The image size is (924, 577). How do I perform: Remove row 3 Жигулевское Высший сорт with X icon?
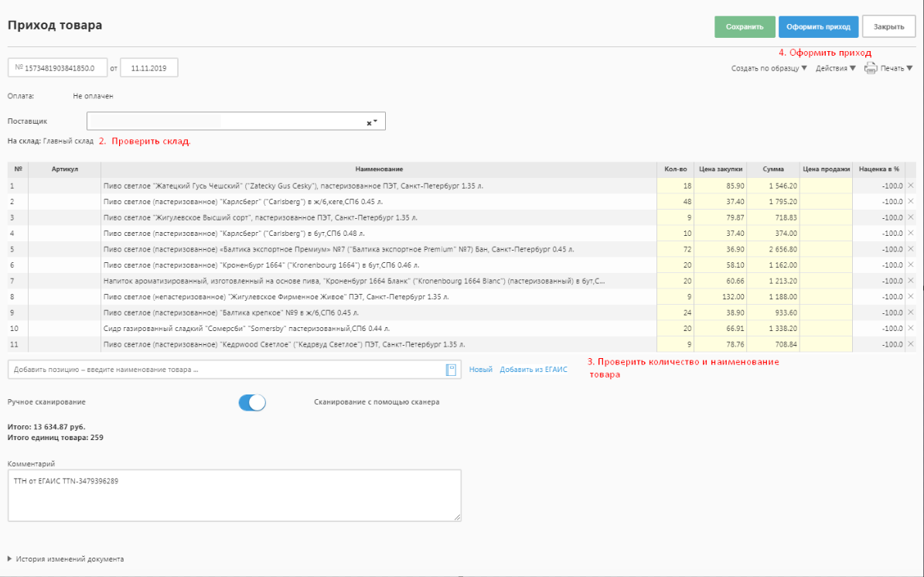910,217
